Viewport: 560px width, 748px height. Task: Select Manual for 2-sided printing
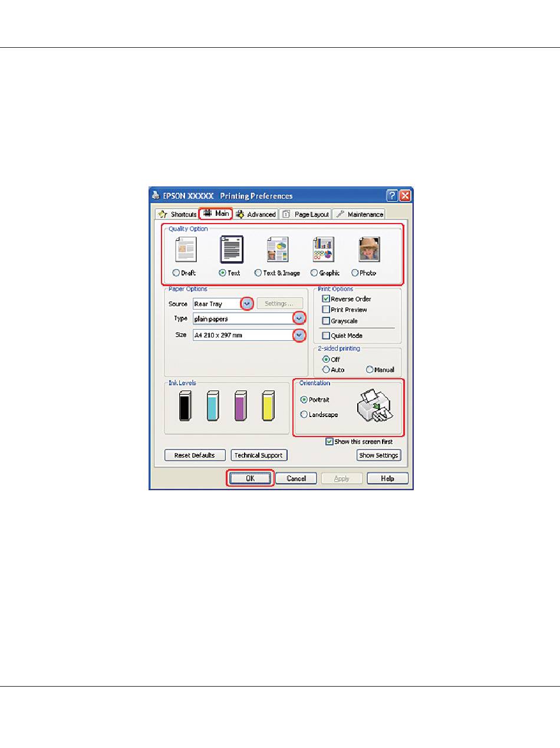tap(370, 370)
